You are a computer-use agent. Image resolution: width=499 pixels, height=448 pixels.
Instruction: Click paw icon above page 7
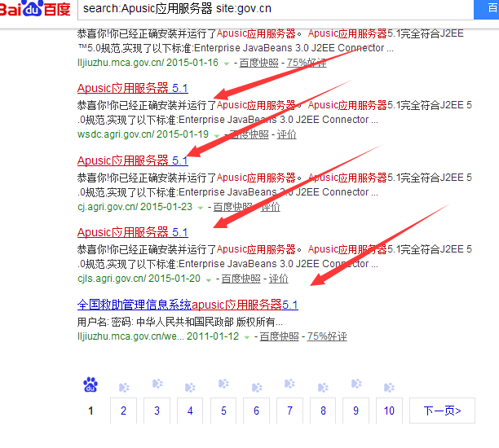click(290, 384)
